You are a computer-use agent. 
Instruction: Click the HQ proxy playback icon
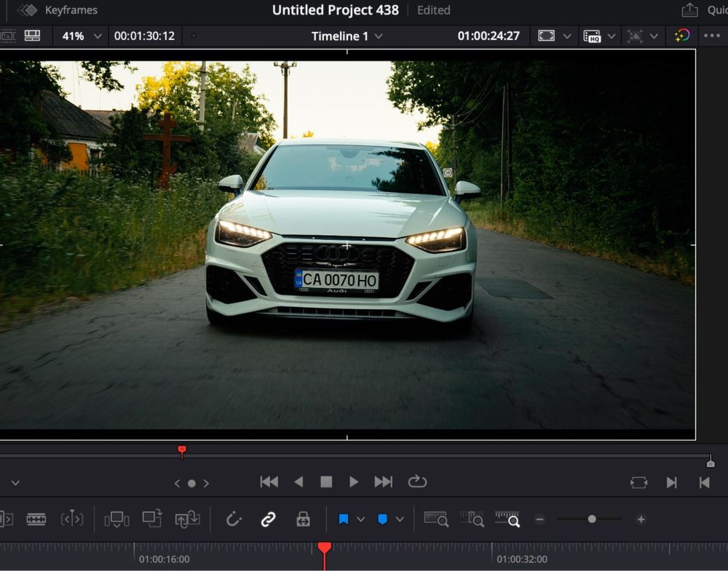(592, 36)
